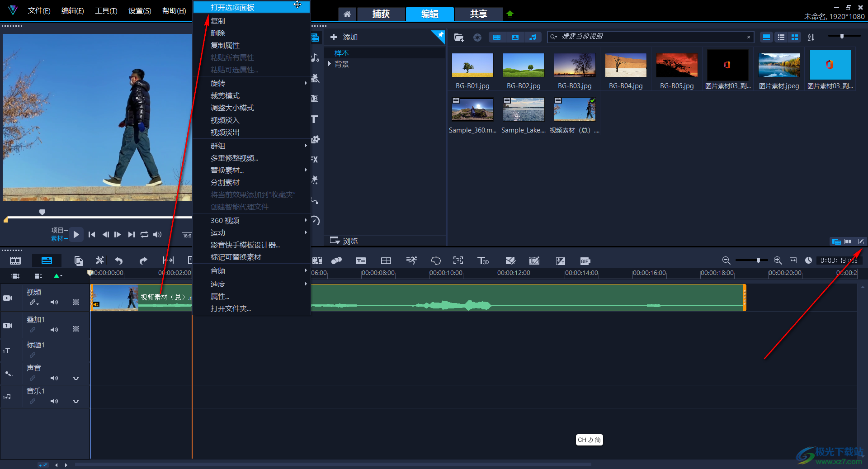Click the 浏览 button
This screenshot has height=469, width=868.
point(344,241)
